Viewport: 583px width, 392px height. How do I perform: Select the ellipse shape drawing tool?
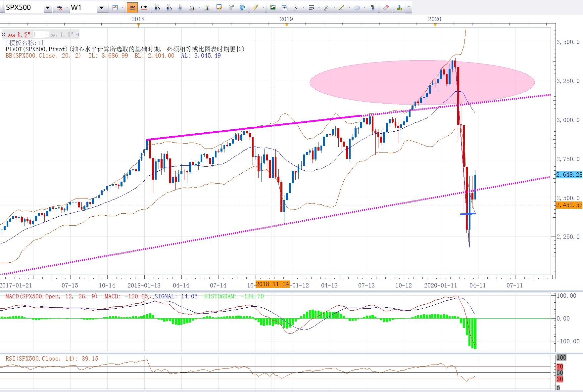pos(357,7)
